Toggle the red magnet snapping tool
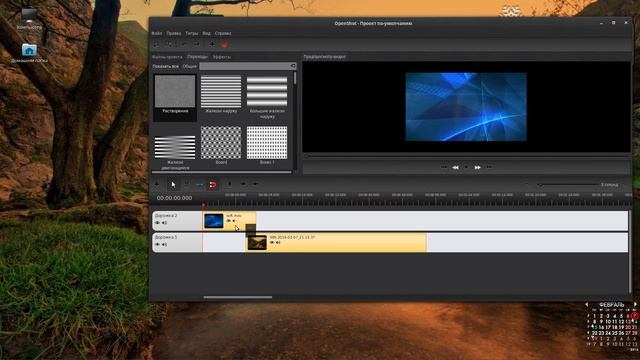The image size is (640, 360). [213, 185]
